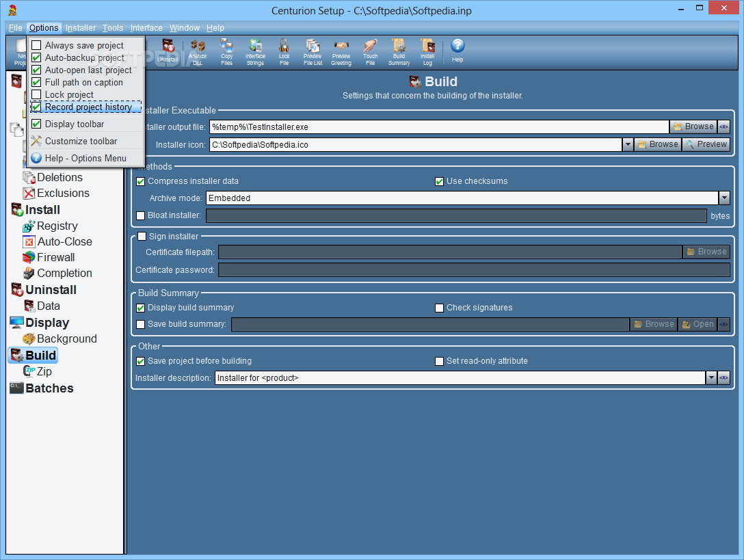Select the Background sidebar item
744x560 pixels.
pyautogui.click(x=59, y=338)
